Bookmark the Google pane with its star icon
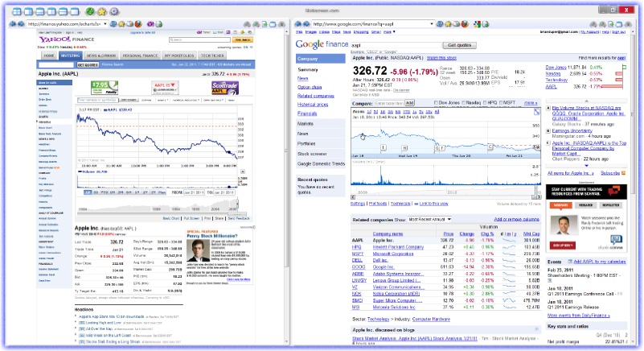Screen dimensions: 644x351 (448, 24)
